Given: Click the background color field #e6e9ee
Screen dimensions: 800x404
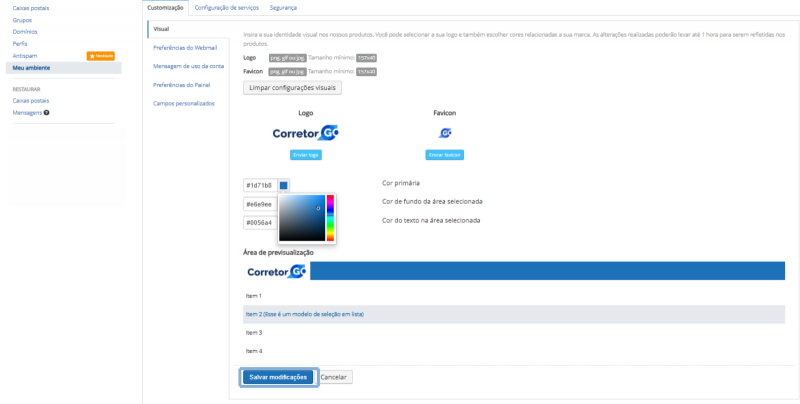Looking at the screenshot, I should pyautogui.click(x=260, y=205).
